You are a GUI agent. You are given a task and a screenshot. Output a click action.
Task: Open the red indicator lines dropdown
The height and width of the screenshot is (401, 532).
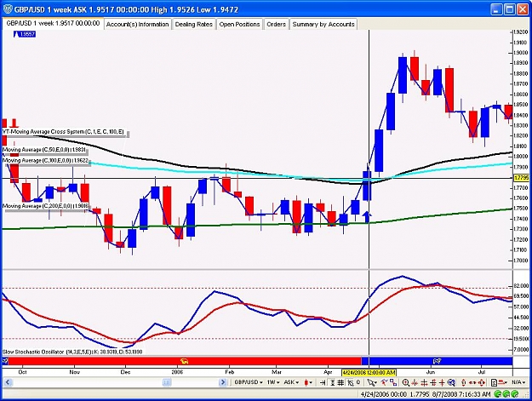coord(502,382)
